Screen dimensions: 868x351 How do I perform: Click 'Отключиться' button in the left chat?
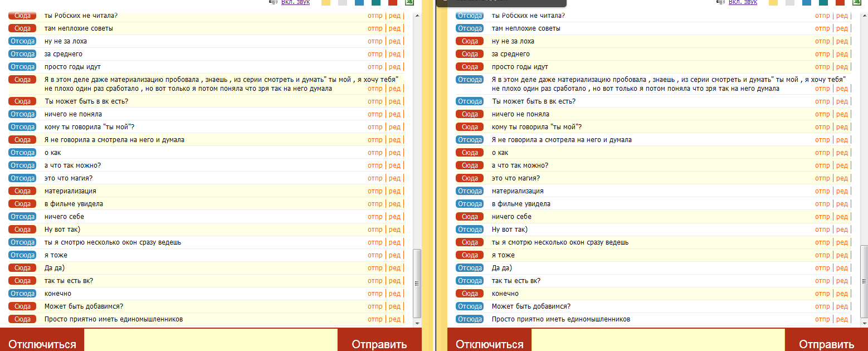[x=42, y=340]
